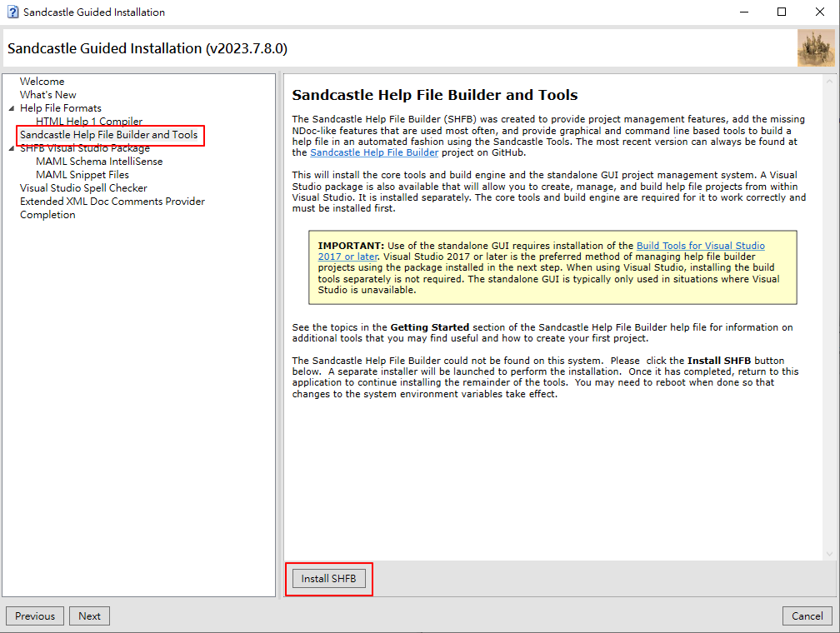Click the content pane scroll-down arrow

coord(829,554)
